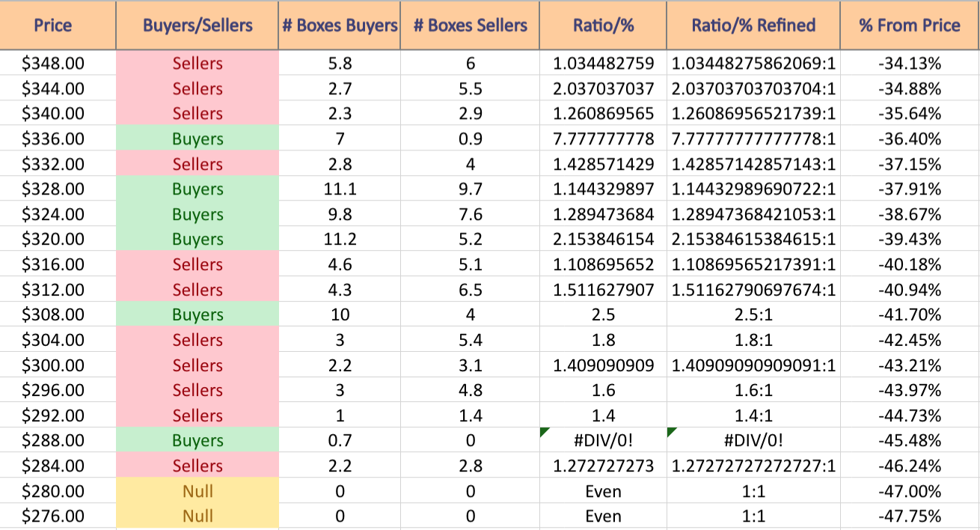The image size is (980, 530).
Task: Select the 1.4:1 refined ratio cell
Action: [753, 415]
